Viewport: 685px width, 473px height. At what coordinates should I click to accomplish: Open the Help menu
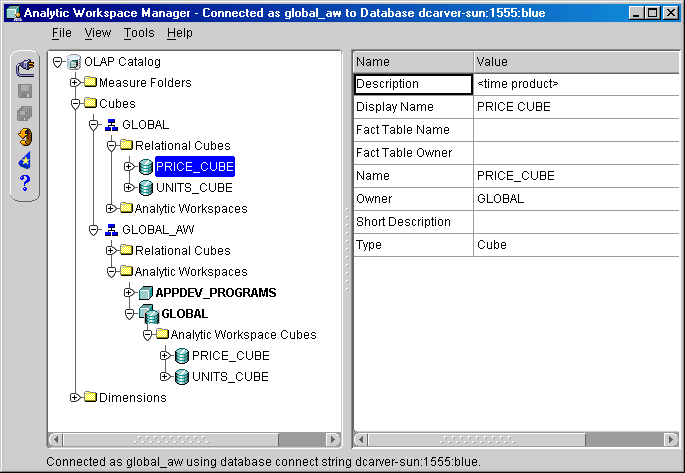click(180, 33)
